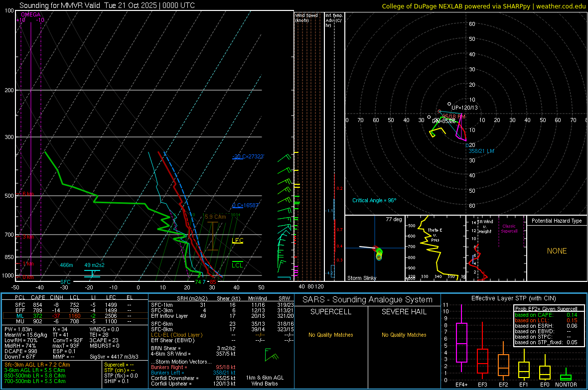The image size is (588, 390).
Task: Click the 'Wind Speed (knots)' panel header
Action: click(306, 17)
